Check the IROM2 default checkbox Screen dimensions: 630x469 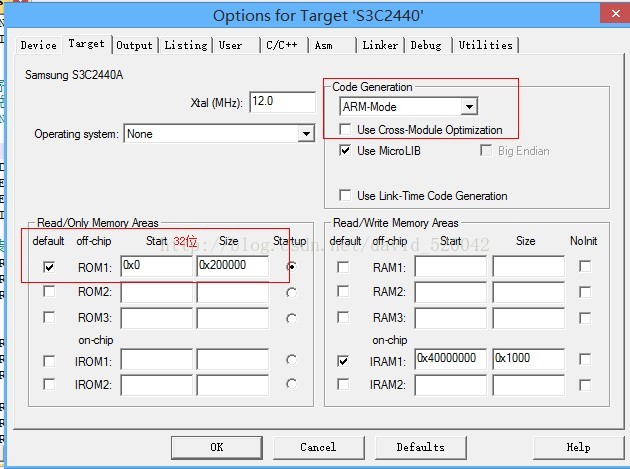click(x=49, y=385)
